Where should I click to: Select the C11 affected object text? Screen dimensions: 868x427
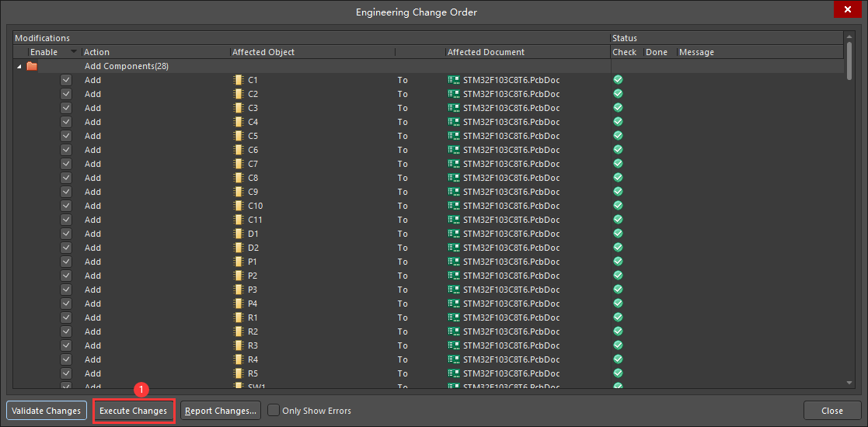click(255, 220)
